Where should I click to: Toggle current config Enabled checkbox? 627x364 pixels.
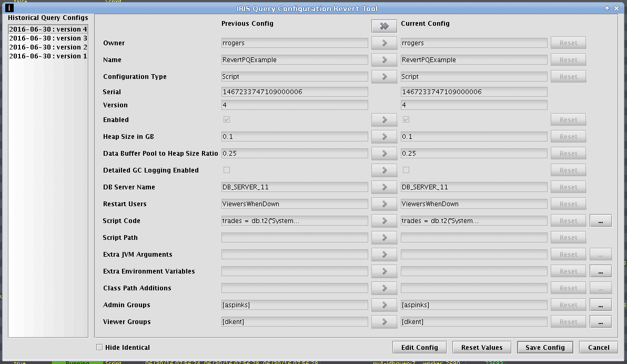406,119
